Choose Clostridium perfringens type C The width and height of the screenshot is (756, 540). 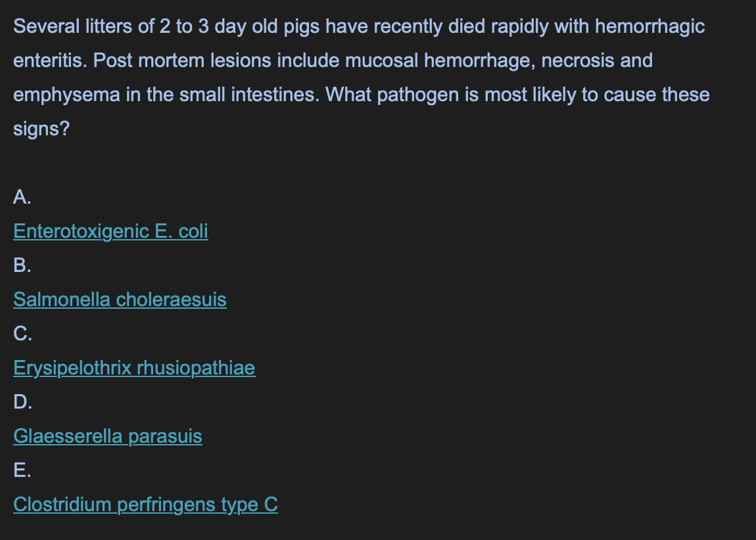point(145,505)
